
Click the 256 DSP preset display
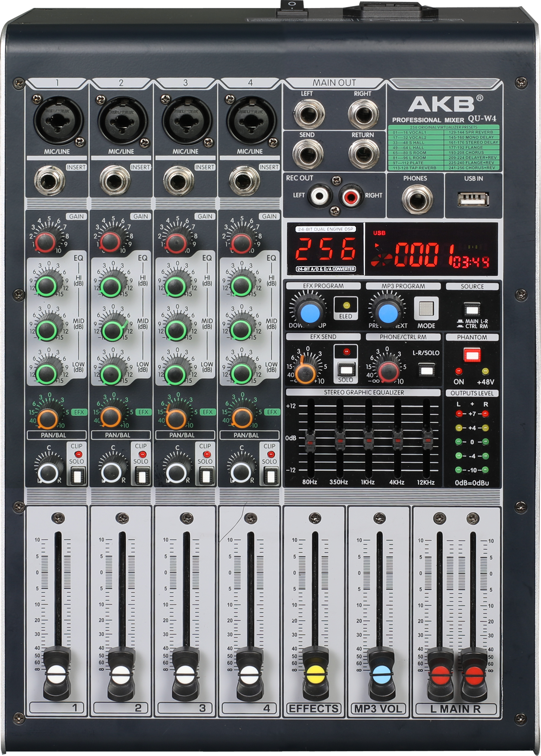(325, 249)
